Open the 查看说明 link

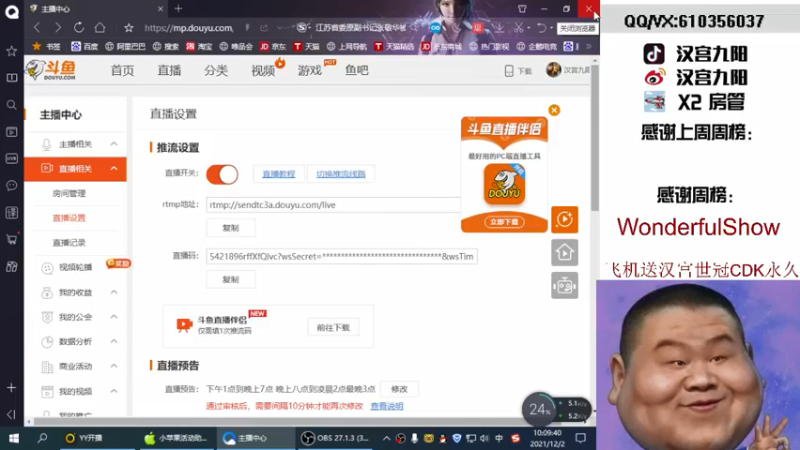(x=387, y=406)
